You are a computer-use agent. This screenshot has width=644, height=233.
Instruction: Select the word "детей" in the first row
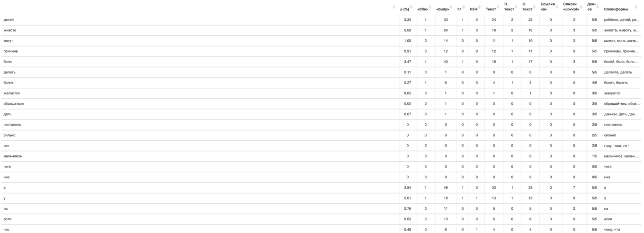coord(9,20)
